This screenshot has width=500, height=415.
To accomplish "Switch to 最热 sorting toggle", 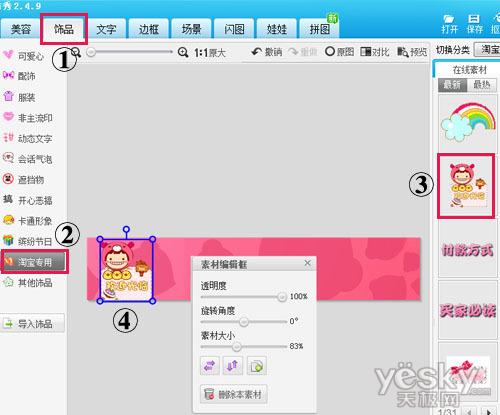I will pos(482,85).
